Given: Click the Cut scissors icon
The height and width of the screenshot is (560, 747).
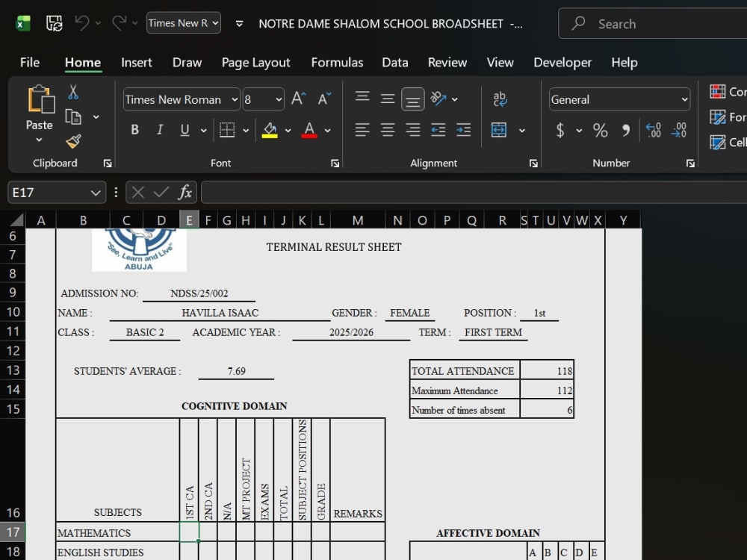Looking at the screenshot, I should tap(73, 92).
